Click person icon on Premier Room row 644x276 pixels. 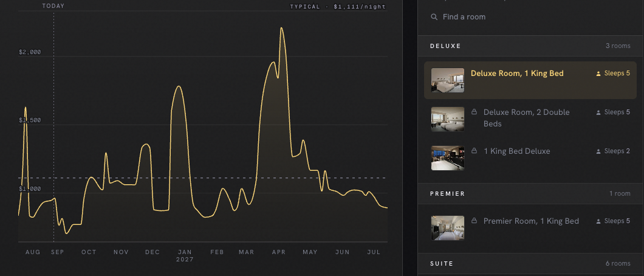click(598, 221)
